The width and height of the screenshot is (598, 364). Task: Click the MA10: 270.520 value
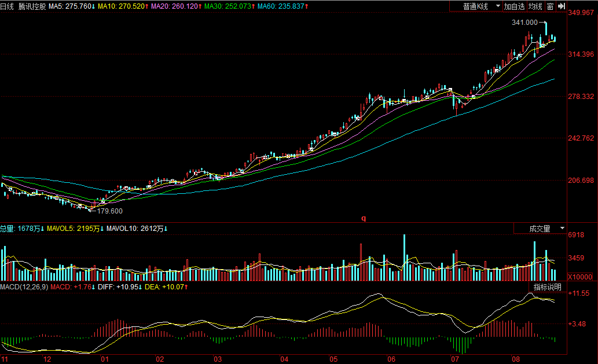(123, 6)
